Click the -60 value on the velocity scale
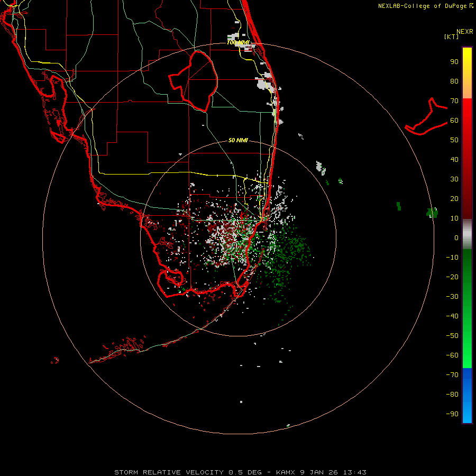476x476 pixels. (452, 355)
